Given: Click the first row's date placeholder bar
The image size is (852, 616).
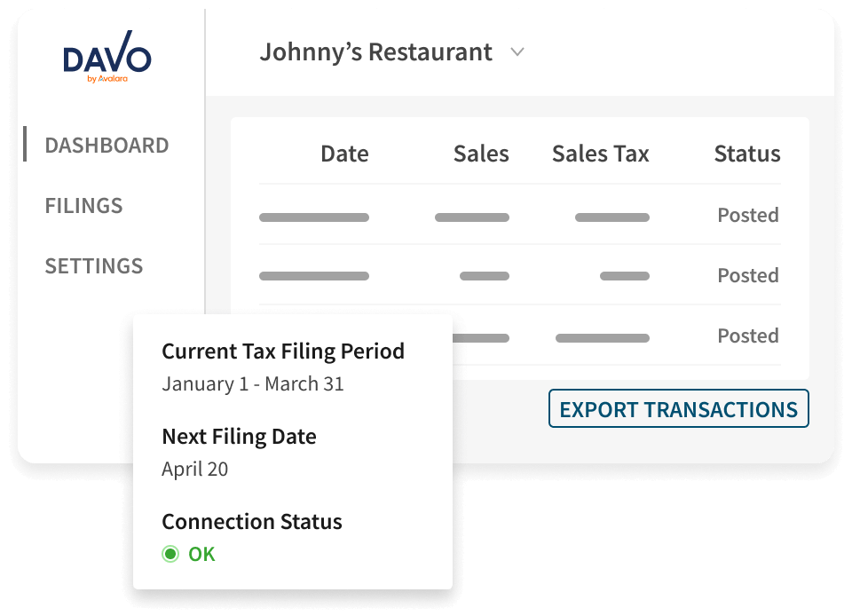Looking at the screenshot, I should point(314,217).
